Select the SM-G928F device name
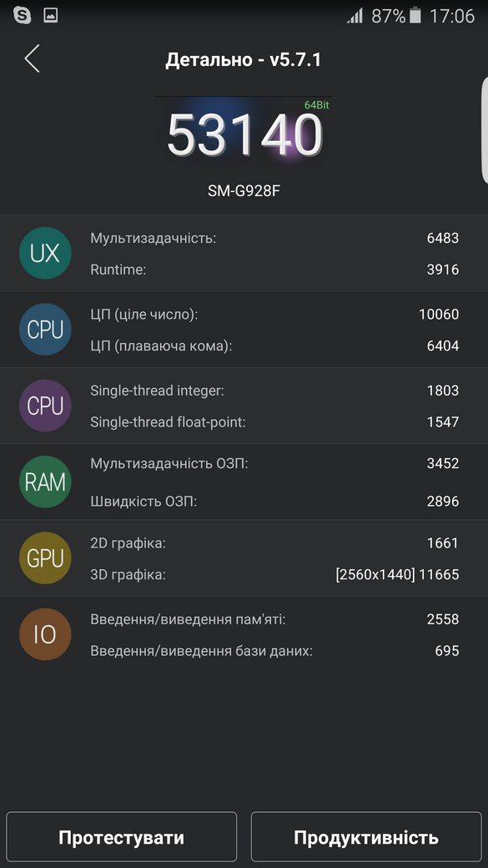488x868 pixels. point(244,190)
